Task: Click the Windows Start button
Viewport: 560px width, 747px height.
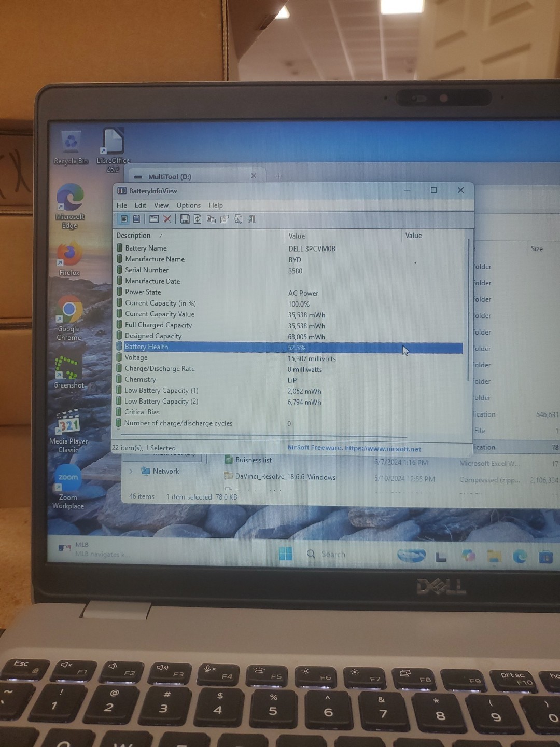Action: (285, 554)
